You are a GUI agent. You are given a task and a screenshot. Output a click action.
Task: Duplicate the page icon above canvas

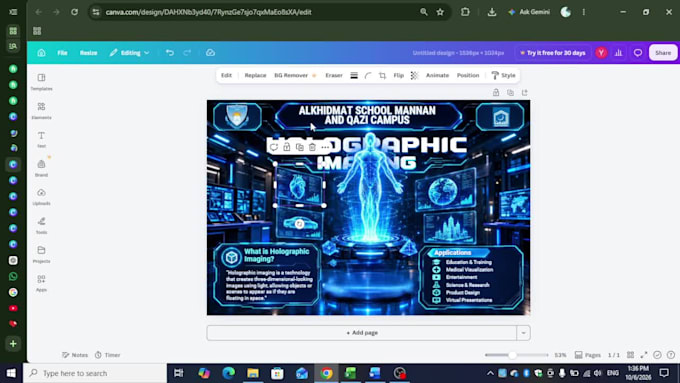[510, 92]
